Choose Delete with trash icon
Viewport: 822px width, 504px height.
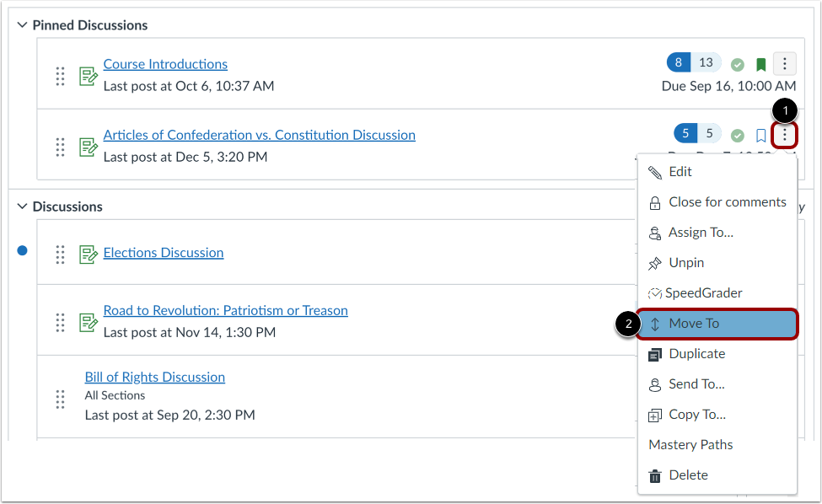(x=717, y=475)
